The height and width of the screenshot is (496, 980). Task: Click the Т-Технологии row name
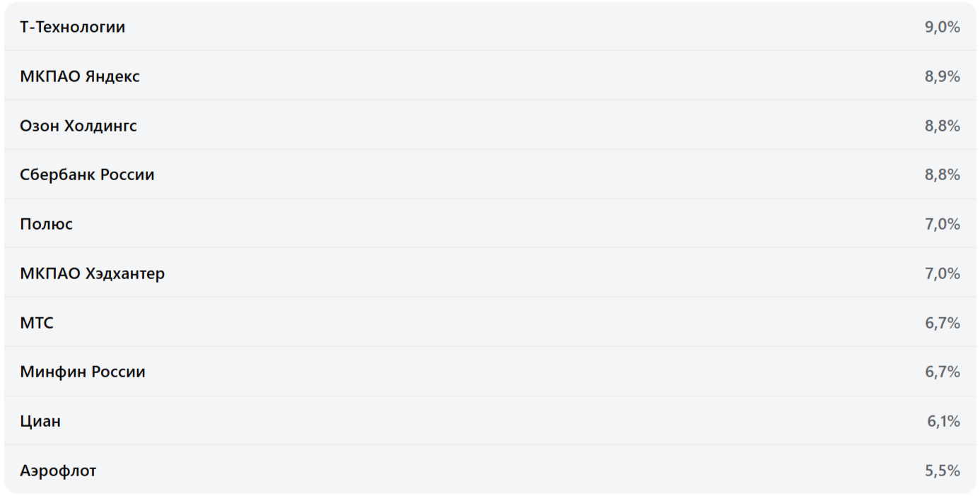point(72,27)
